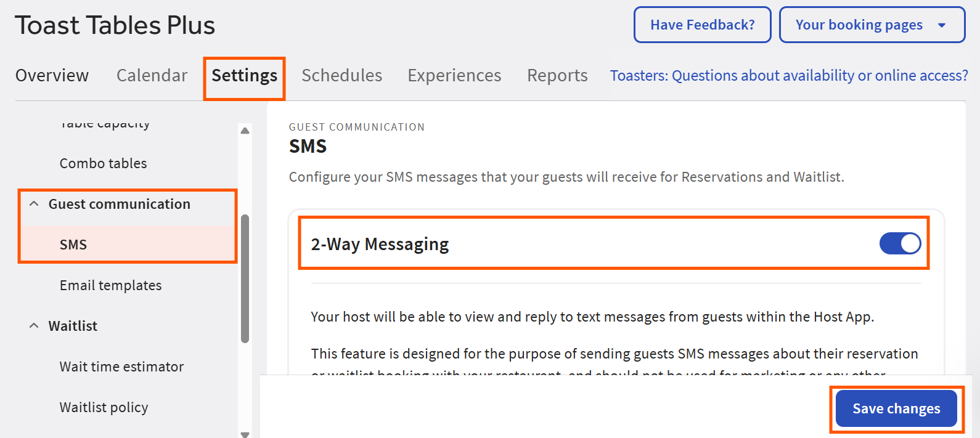
Task: Click the Save changes button
Action: pyautogui.click(x=896, y=408)
